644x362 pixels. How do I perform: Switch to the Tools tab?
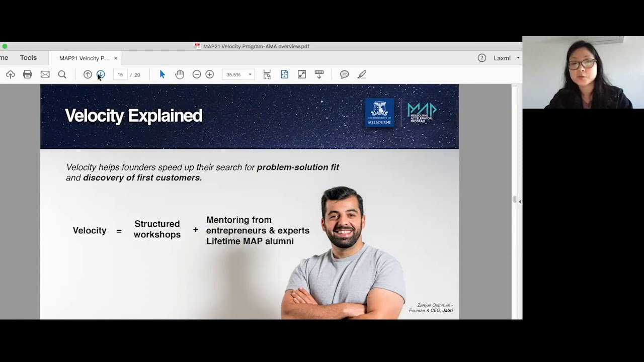pyautogui.click(x=28, y=58)
